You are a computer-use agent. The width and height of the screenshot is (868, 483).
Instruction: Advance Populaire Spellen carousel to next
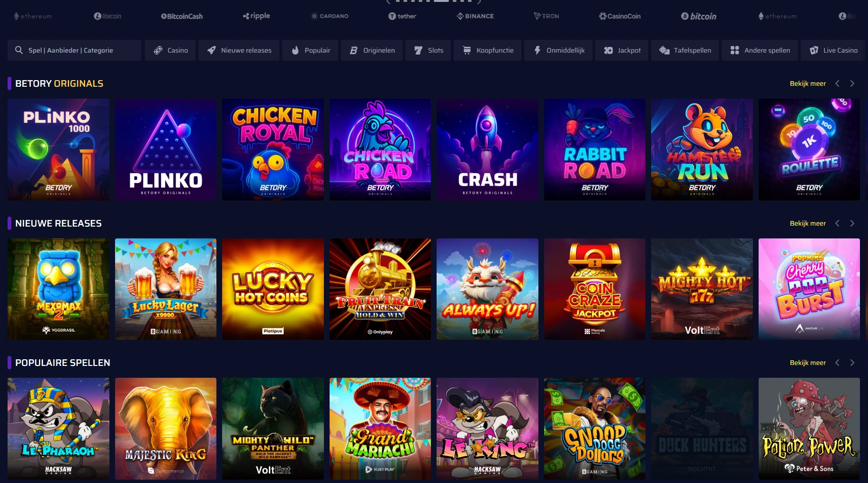point(852,363)
